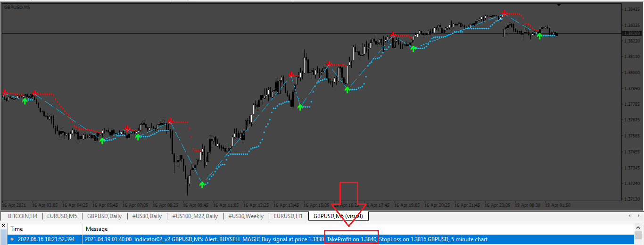Click the 2022.06.16 18:21:52.394 timestamp cell
The height and width of the screenshot is (245, 644).
click(46, 239)
